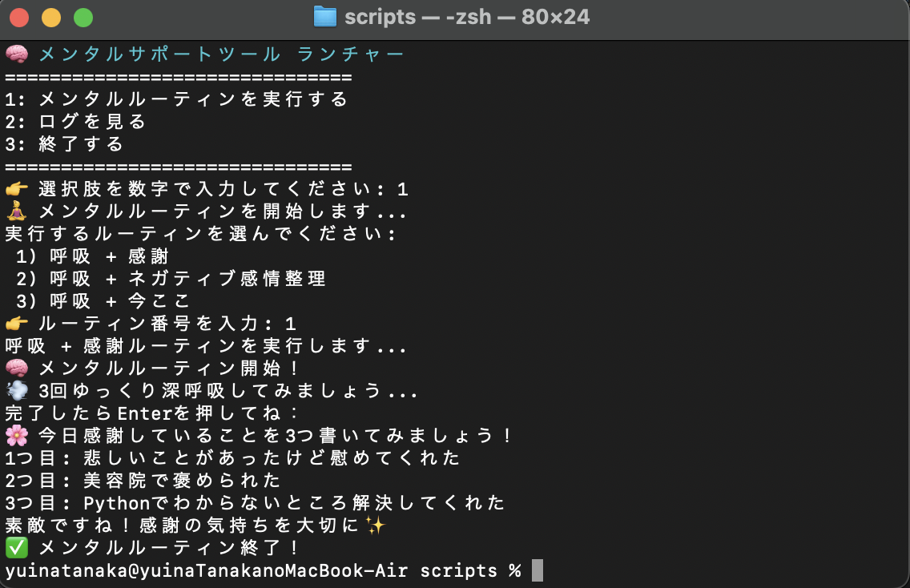Viewport: 910px width, 588px height.
Task: Click menu line '2: ログを見る'
Action: pos(74,121)
